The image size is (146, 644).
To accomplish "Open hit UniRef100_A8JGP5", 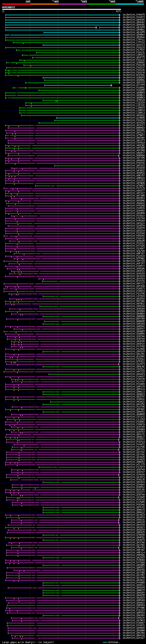I will (x=134, y=32).
